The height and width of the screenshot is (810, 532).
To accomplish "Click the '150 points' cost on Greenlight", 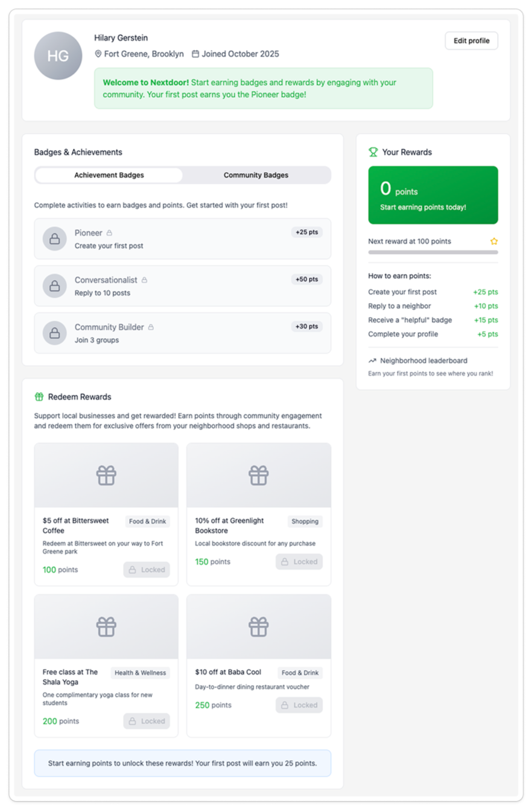I will tap(213, 562).
